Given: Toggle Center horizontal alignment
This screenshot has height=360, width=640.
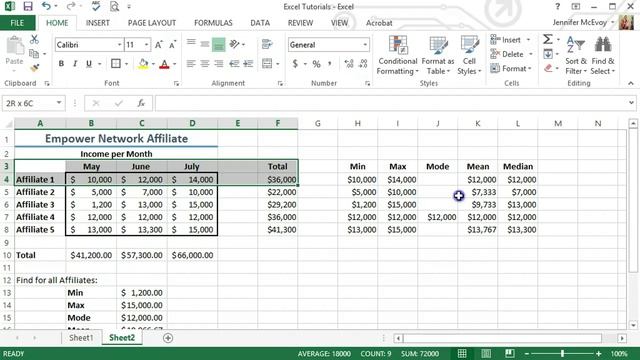Looking at the screenshot, I should 205,64.
